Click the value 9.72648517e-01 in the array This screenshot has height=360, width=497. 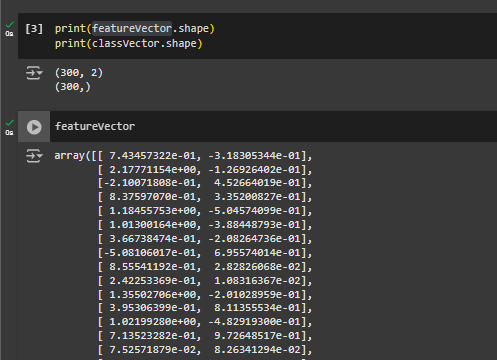pyautogui.click(x=257, y=336)
